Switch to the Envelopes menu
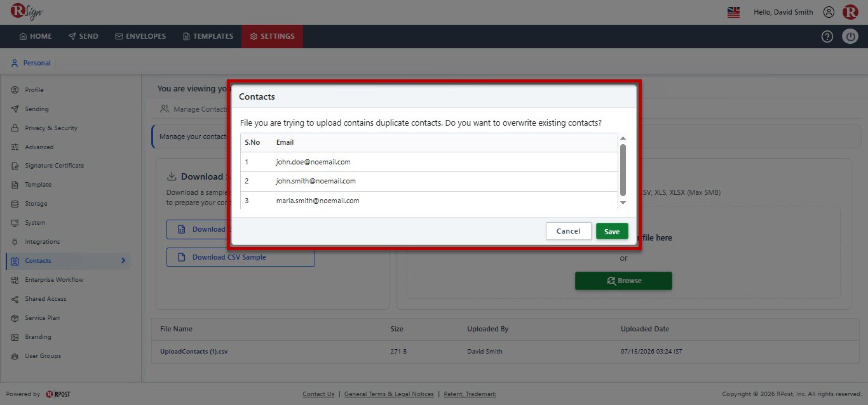868x405 pixels. 140,36
